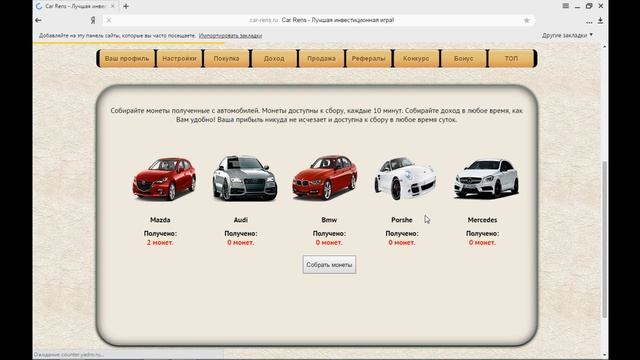Click the silver Audi car image
This screenshot has width=640, height=360.
pos(245,178)
